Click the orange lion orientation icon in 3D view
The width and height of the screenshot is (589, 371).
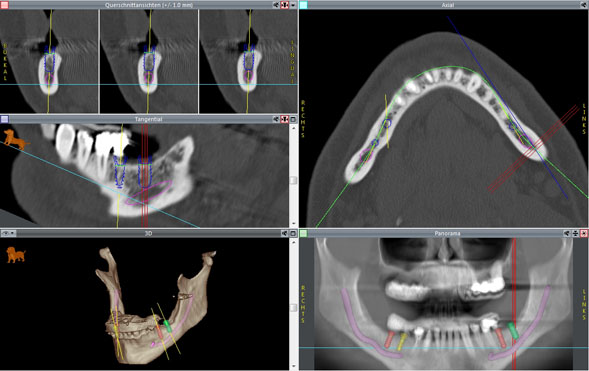pyautogui.click(x=16, y=255)
